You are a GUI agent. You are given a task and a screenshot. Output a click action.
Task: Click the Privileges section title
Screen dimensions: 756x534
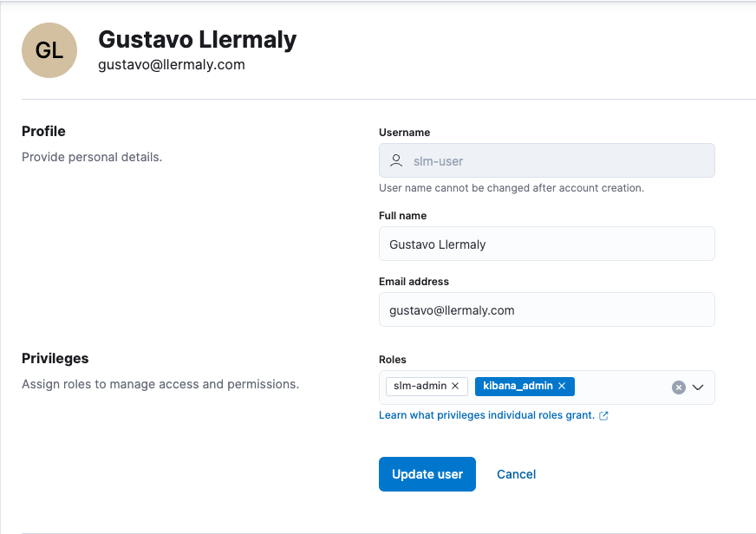click(x=55, y=358)
